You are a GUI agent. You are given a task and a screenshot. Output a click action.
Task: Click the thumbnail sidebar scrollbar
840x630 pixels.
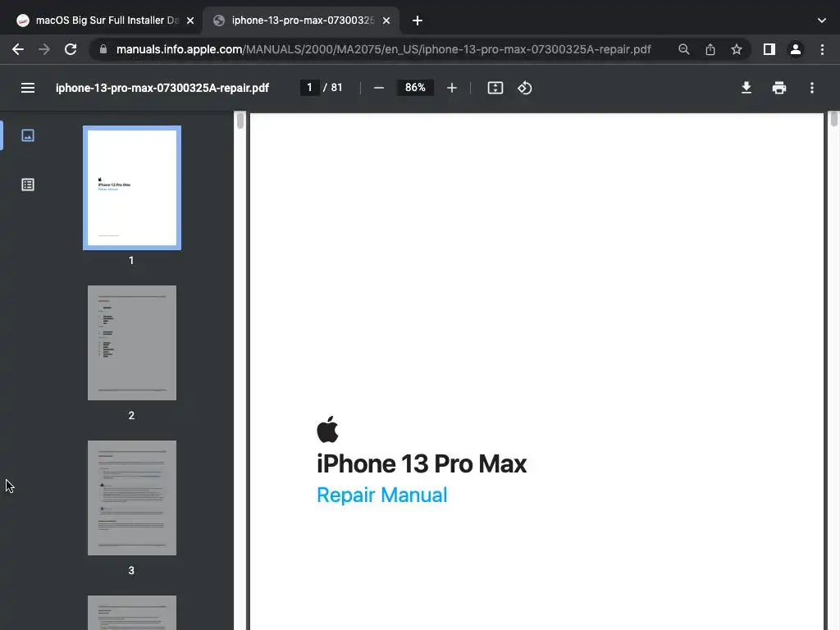pyautogui.click(x=240, y=121)
